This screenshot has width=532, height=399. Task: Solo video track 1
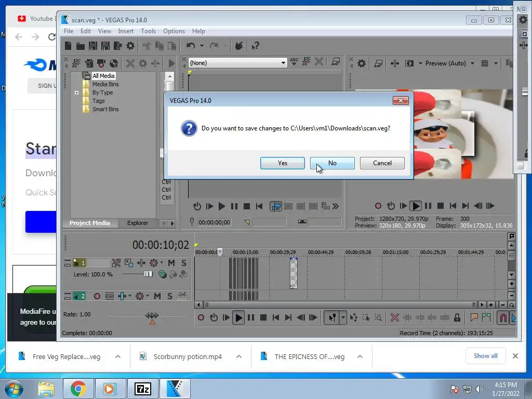tap(183, 263)
